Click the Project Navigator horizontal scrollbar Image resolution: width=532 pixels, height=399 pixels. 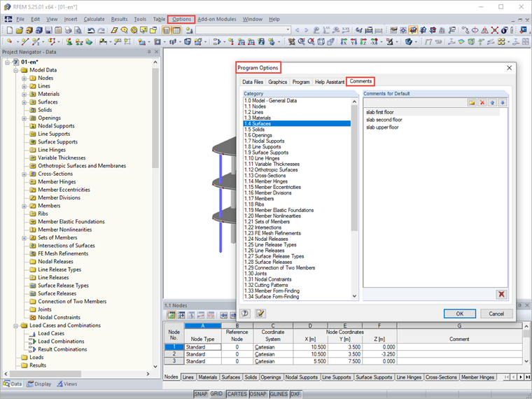[x=77, y=374]
